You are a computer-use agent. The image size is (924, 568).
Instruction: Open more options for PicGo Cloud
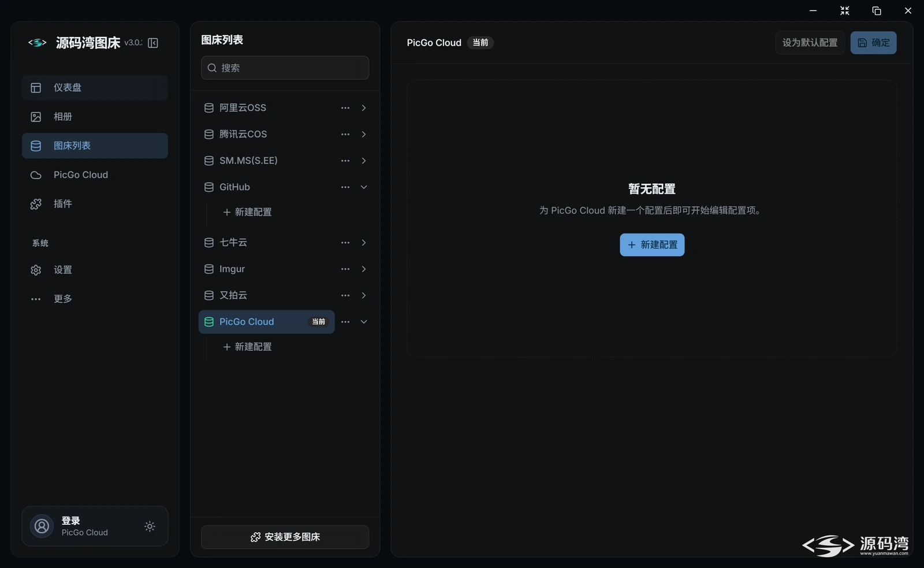click(345, 322)
